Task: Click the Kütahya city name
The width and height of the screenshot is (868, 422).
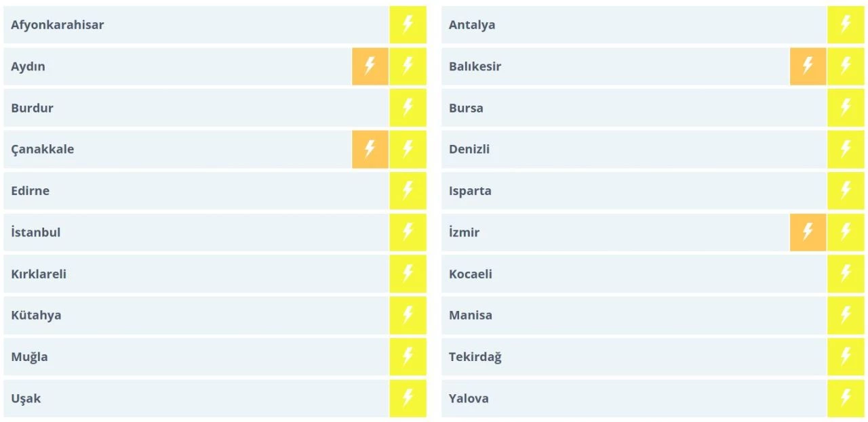Action: coord(36,316)
